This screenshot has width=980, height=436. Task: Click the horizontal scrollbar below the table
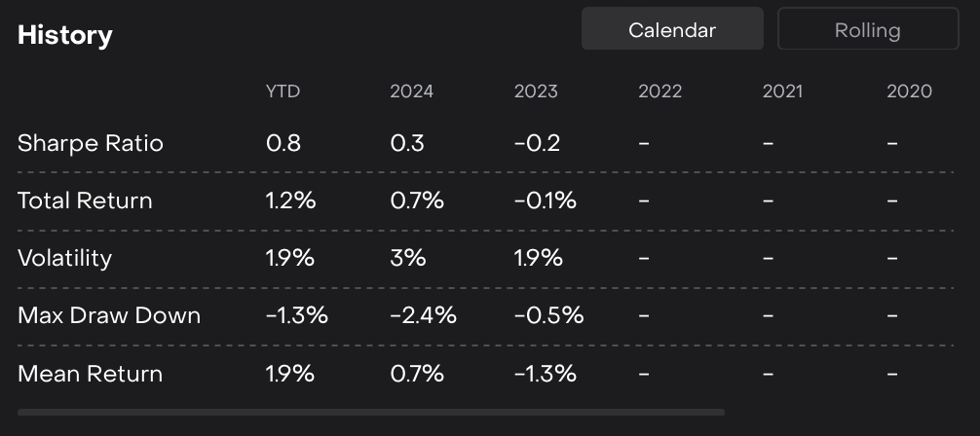(x=370, y=413)
